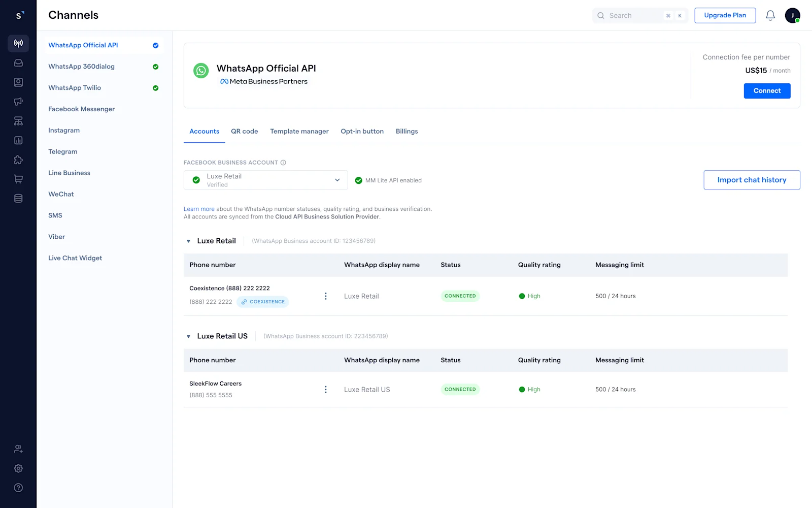Click the US$15 connection fee price
This screenshot has height=508, width=812.
pos(756,71)
